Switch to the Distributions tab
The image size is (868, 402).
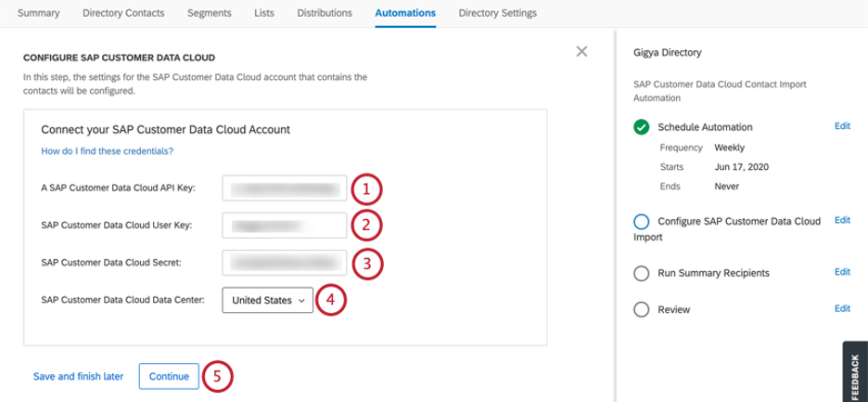pos(325,13)
